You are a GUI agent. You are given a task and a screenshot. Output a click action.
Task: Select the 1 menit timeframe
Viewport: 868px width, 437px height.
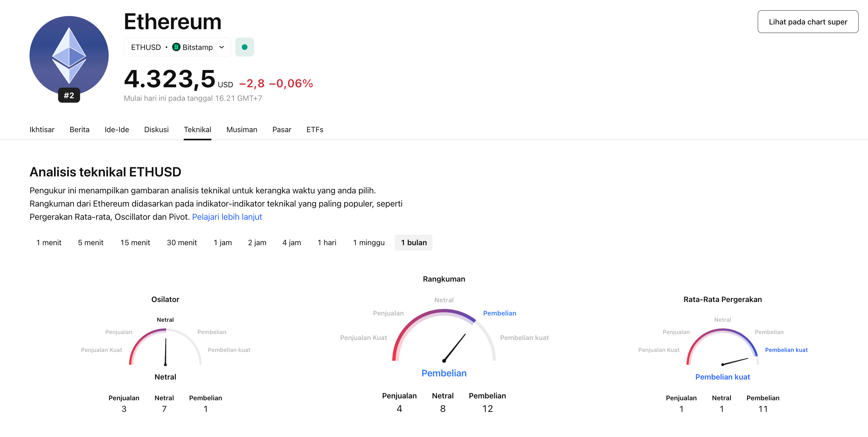coord(49,243)
